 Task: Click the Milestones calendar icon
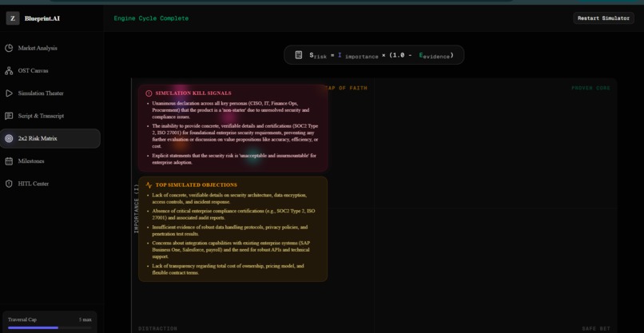click(x=9, y=161)
